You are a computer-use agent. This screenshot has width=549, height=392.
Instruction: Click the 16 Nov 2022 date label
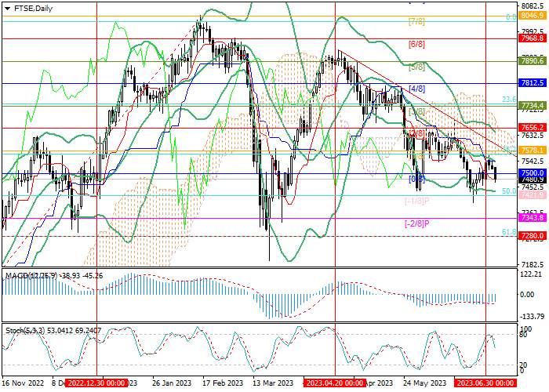tap(23, 383)
